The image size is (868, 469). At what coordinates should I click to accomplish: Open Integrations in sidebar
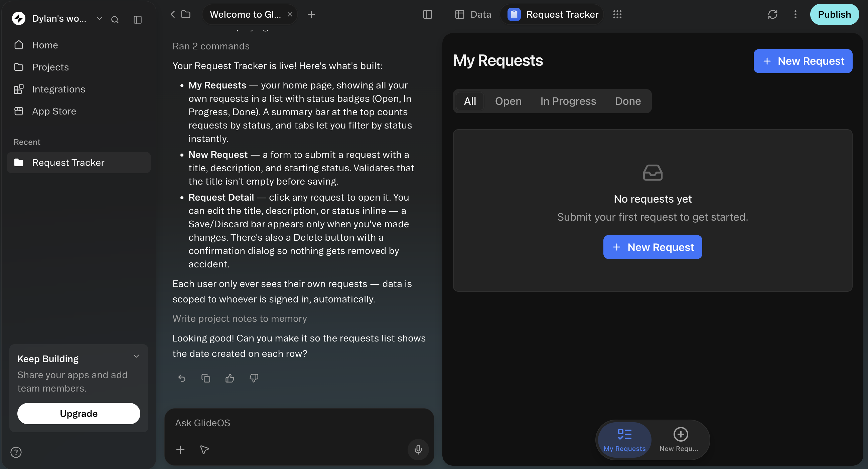coord(79,89)
